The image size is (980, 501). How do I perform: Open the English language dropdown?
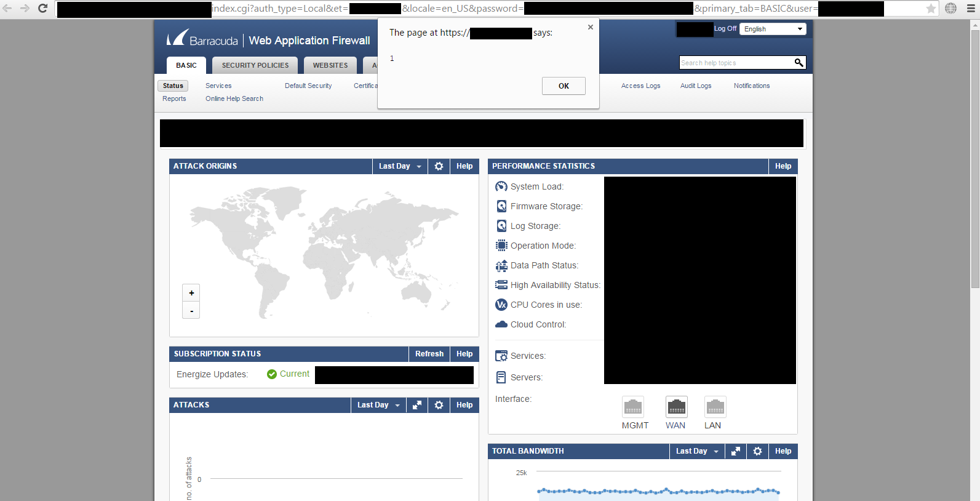coord(773,29)
